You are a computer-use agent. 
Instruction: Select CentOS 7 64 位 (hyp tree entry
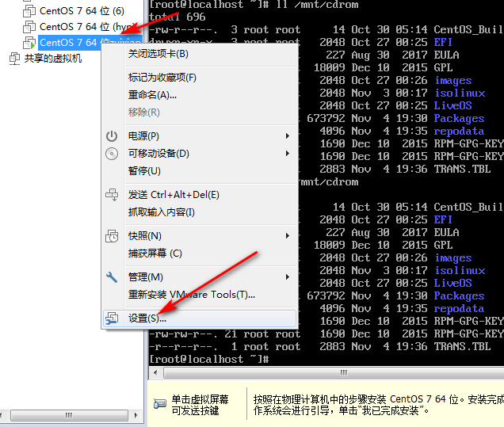87,27
